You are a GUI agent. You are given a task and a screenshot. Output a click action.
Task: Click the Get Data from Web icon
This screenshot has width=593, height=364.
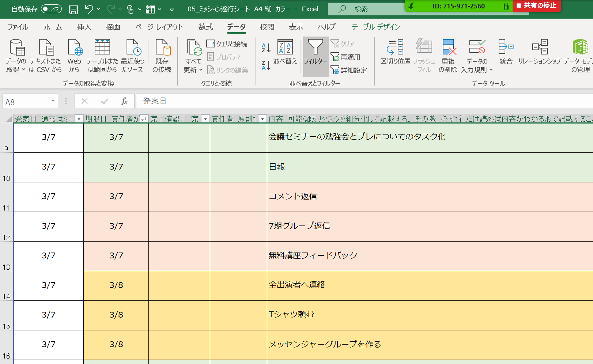[74, 56]
